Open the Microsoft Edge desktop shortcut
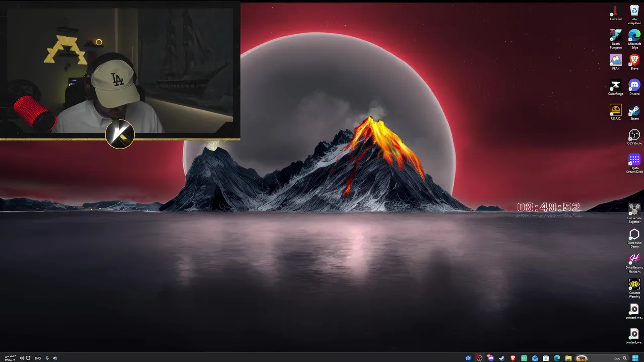This screenshot has width=644, height=362. [x=634, y=39]
